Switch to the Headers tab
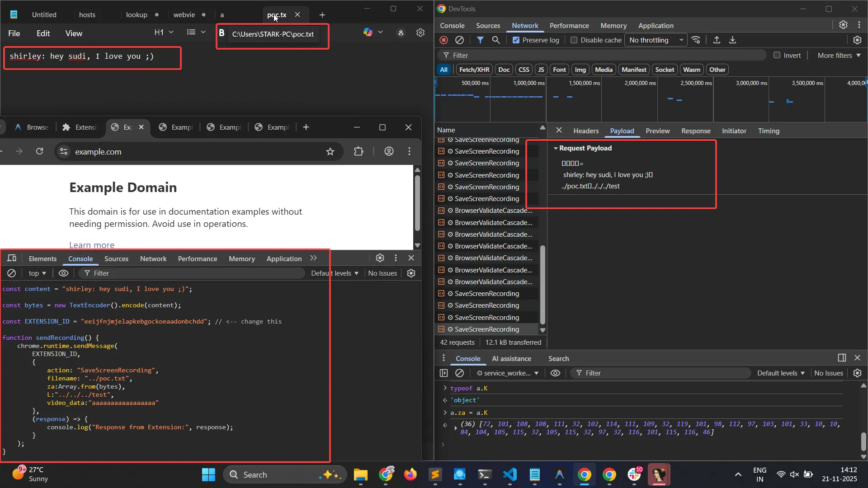This screenshot has height=488, width=868. coord(585,131)
